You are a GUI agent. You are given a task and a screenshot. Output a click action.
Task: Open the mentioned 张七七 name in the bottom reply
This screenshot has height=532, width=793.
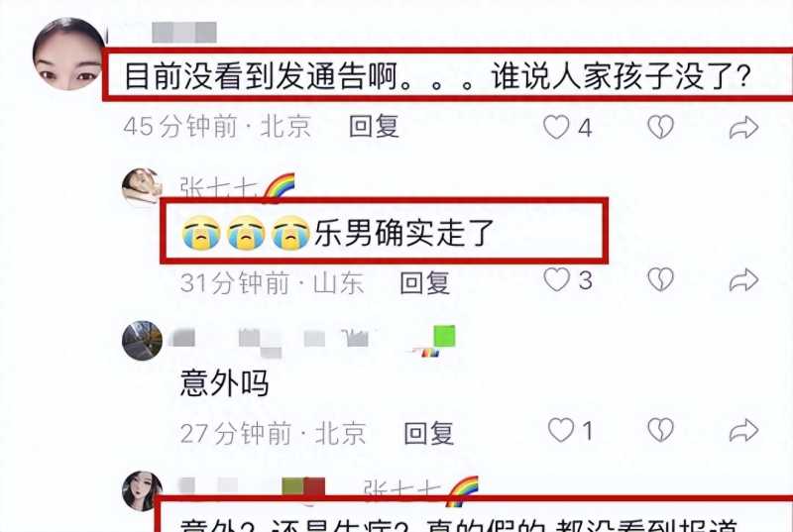402,489
